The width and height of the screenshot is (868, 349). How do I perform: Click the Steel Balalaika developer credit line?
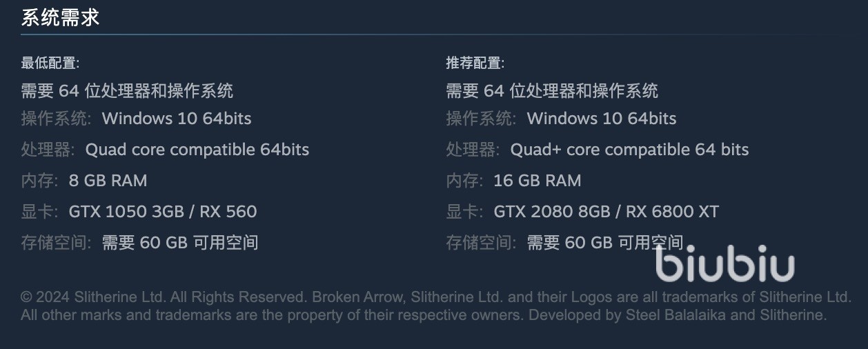pos(423,315)
